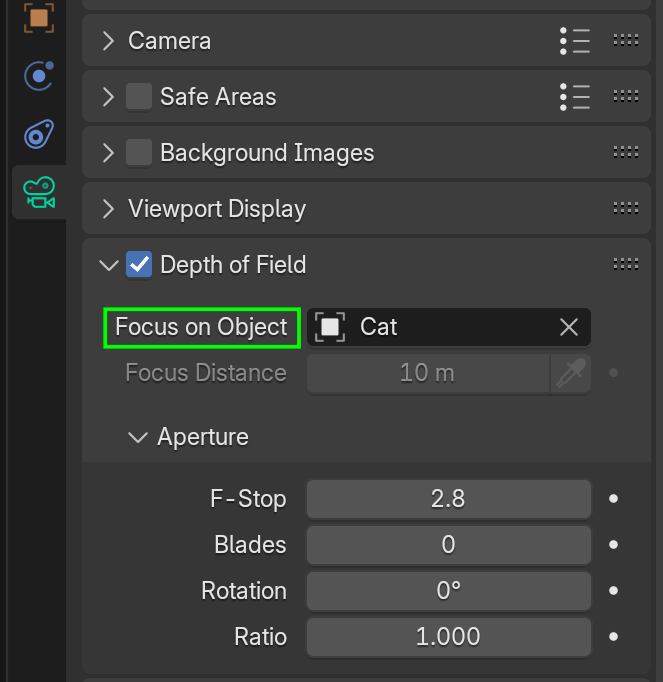Open the Physics properties tab
This screenshot has width=663, height=682.
(39, 76)
